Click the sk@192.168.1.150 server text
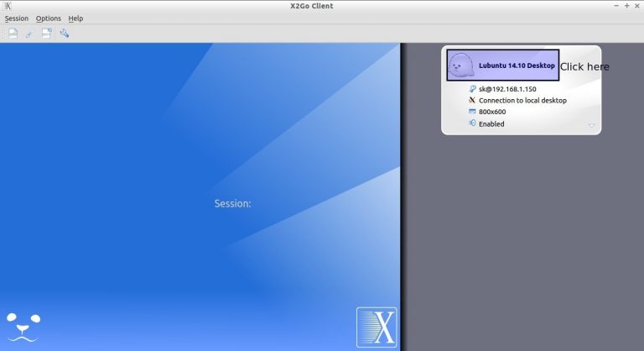 click(x=507, y=89)
